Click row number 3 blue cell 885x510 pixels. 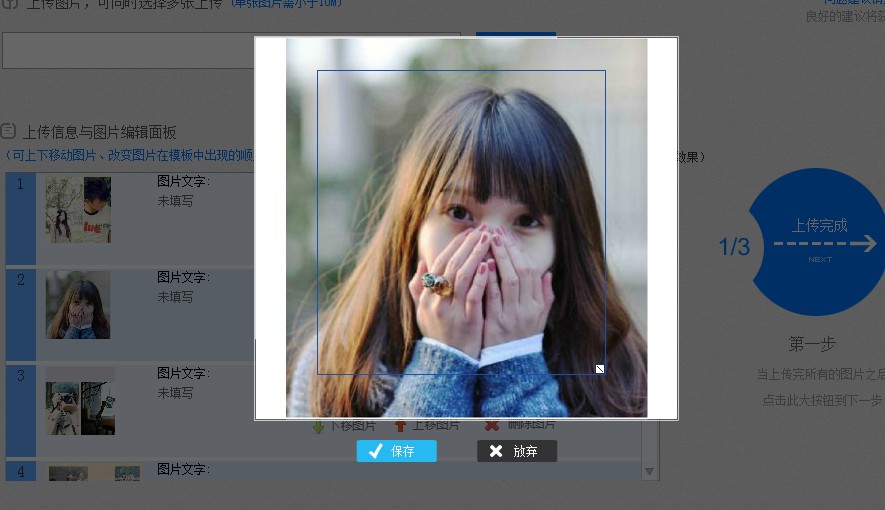tap(21, 411)
